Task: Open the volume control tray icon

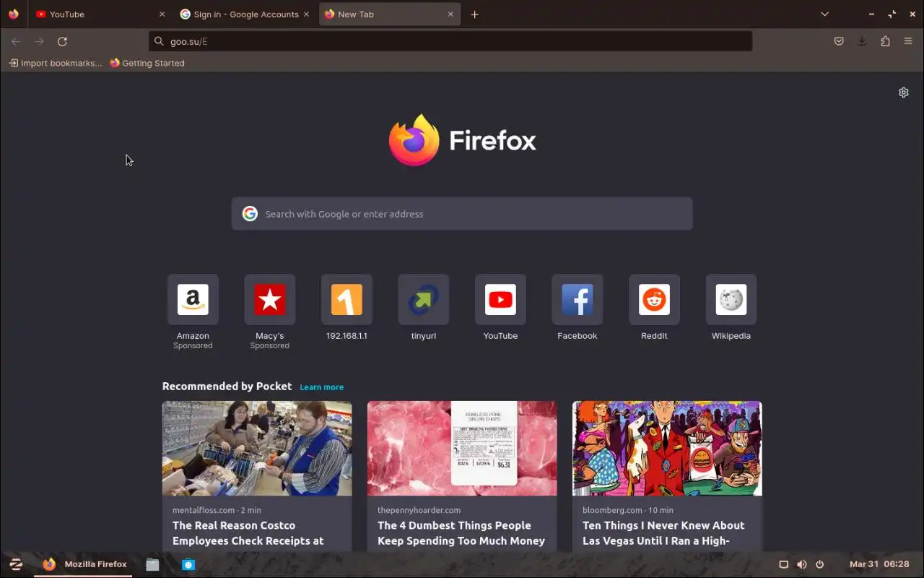Action: 801,564
